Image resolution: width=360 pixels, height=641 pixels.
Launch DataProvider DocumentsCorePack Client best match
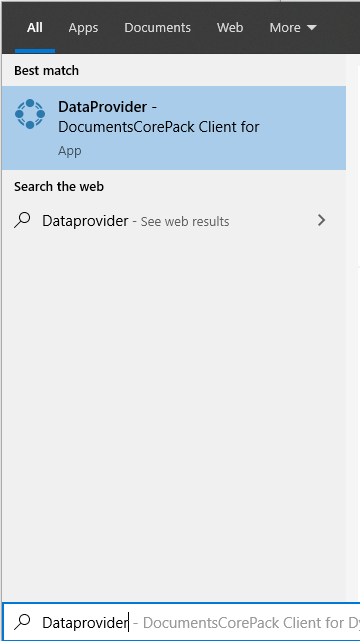click(174, 128)
